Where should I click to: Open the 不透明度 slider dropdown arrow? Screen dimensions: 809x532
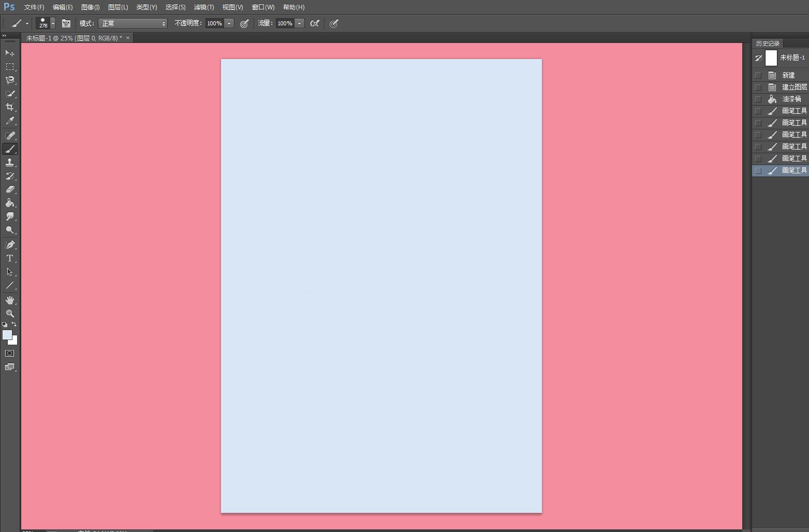[x=229, y=23]
